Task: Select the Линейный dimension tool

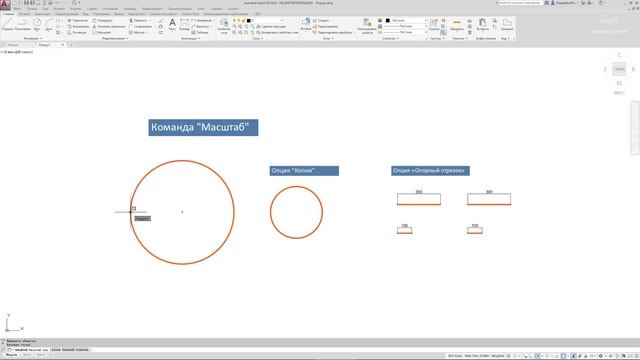Action: (x=201, y=20)
